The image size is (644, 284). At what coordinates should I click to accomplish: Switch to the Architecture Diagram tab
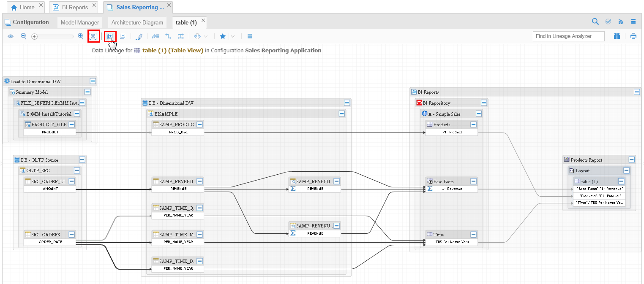[x=137, y=22]
